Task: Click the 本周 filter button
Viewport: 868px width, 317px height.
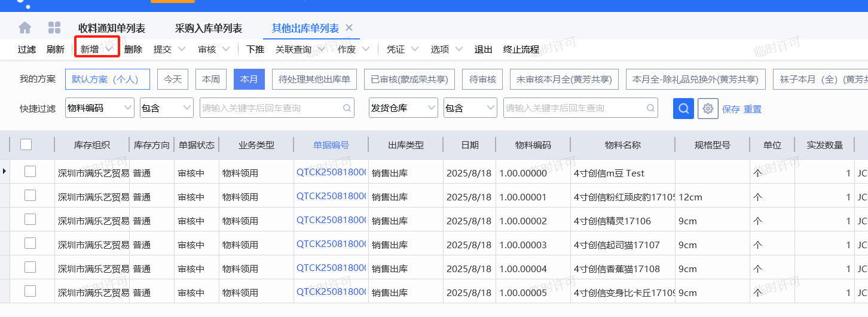Action: point(211,79)
